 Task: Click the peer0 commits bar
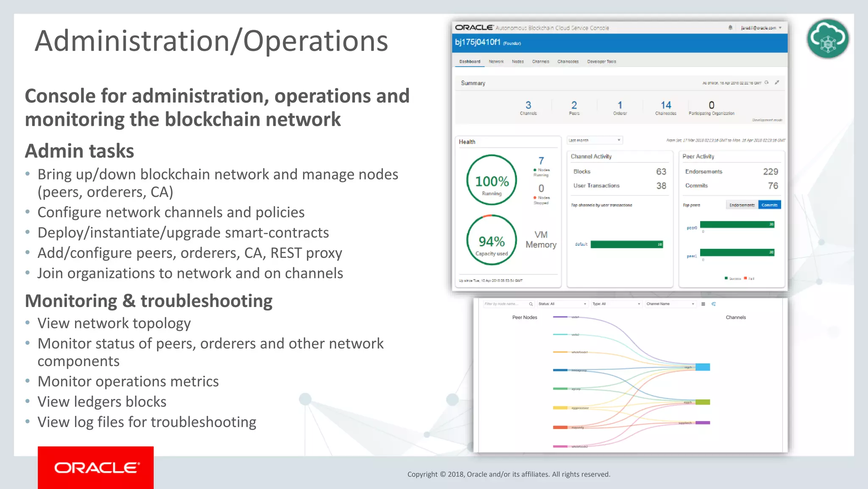pyautogui.click(x=737, y=224)
